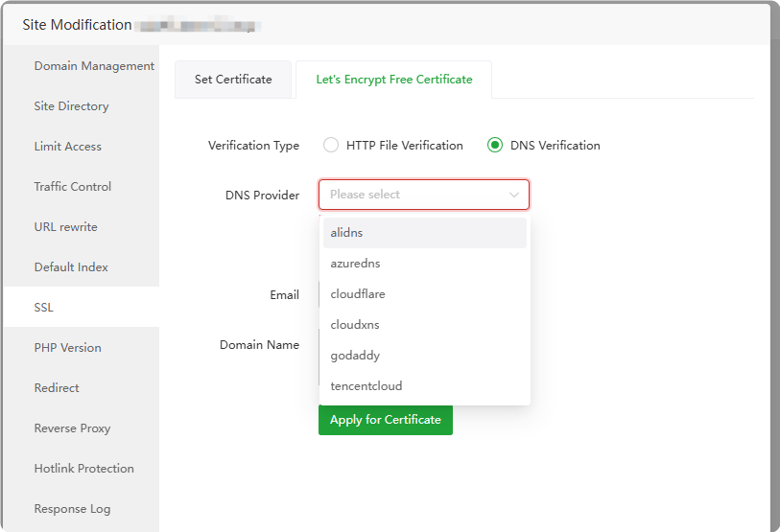Click the DNS Provider dropdown arrow
The image size is (780, 532).
tap(514, 195)
